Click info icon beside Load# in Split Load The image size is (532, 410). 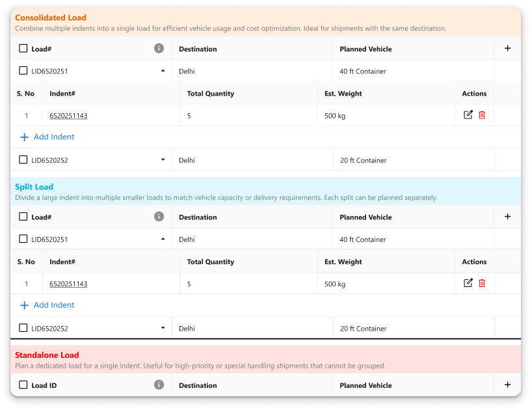159,217
